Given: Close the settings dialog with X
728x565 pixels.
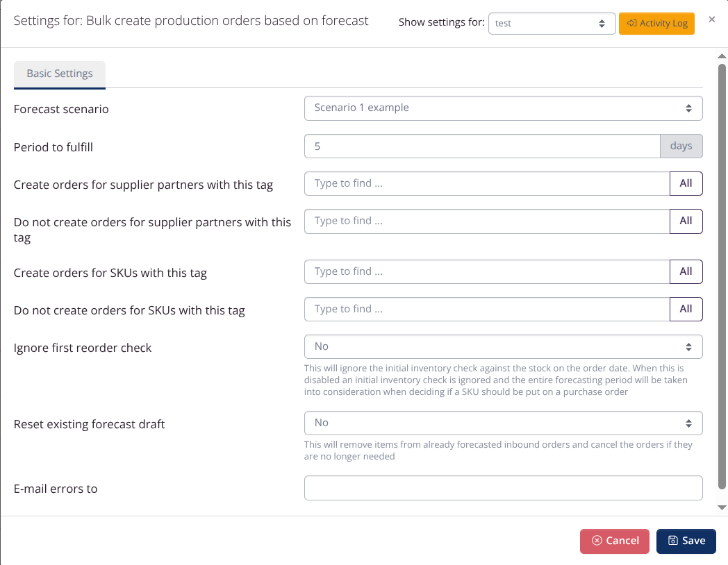Looking at the screenshot, I should (x=711, y=19).
